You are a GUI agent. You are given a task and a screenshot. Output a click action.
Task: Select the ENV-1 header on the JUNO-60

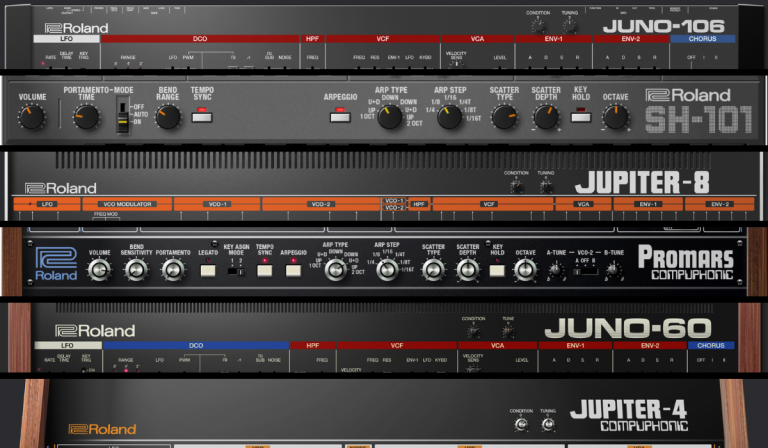pos(575,346)
